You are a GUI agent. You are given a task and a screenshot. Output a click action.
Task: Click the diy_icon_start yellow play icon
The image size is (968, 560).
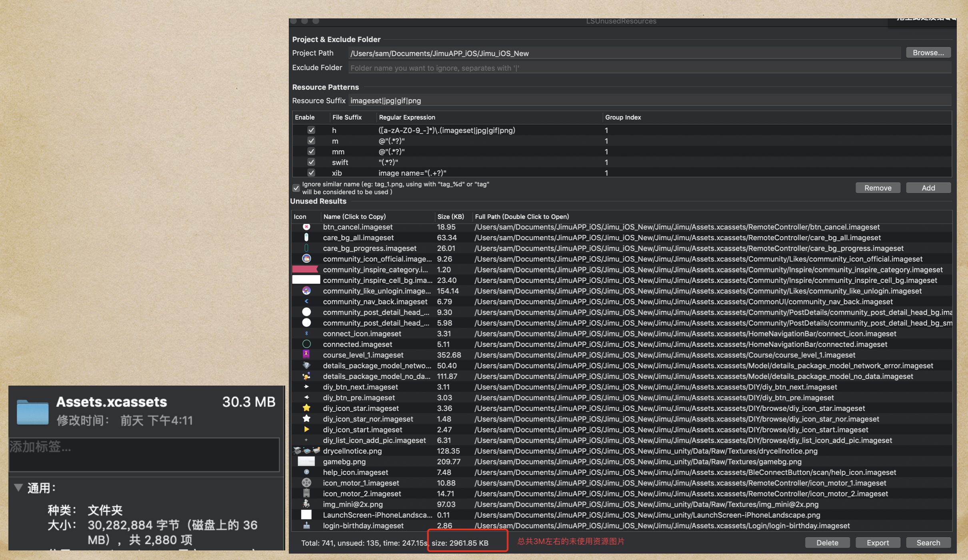[306, 429]
